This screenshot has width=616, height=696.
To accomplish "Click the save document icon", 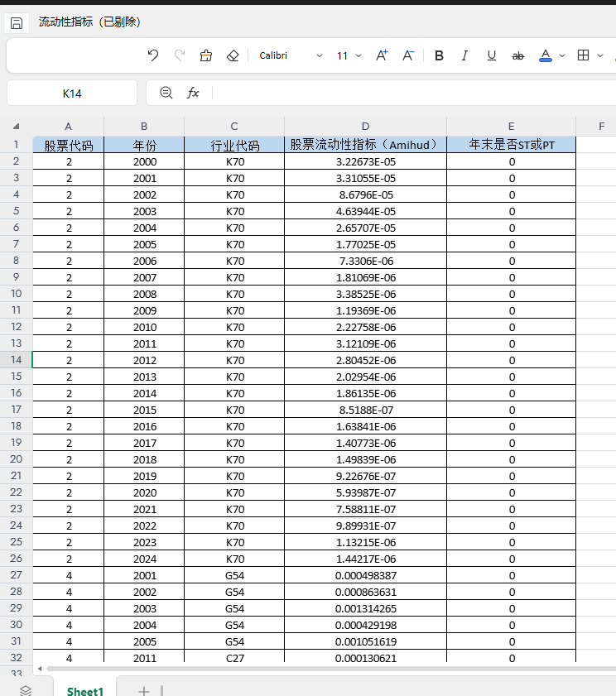I will [x=17, y=23].
